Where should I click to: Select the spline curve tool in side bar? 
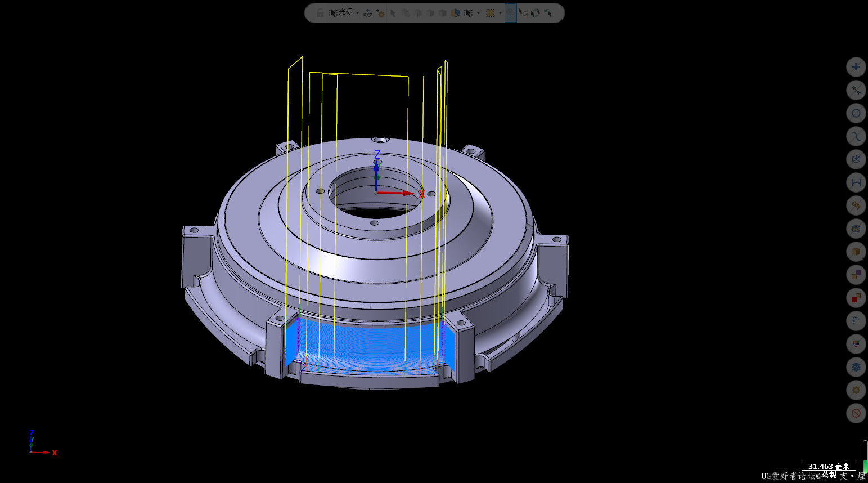856,136
